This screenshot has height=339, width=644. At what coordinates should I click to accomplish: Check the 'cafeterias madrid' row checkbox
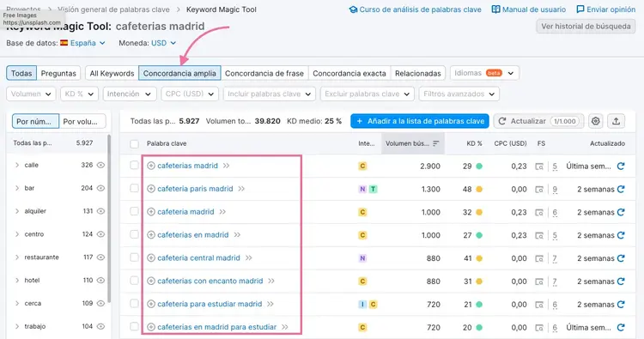point(134,165)
